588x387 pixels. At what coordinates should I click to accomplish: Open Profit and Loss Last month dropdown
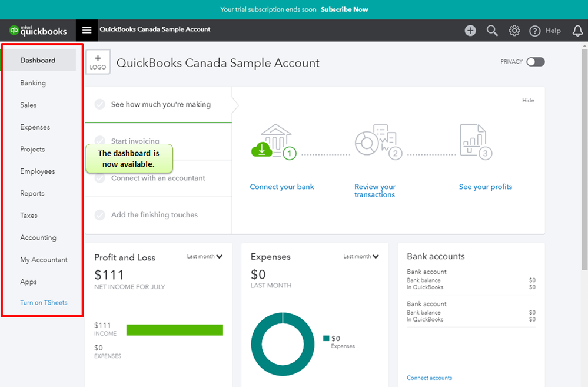tap(205, 256)
